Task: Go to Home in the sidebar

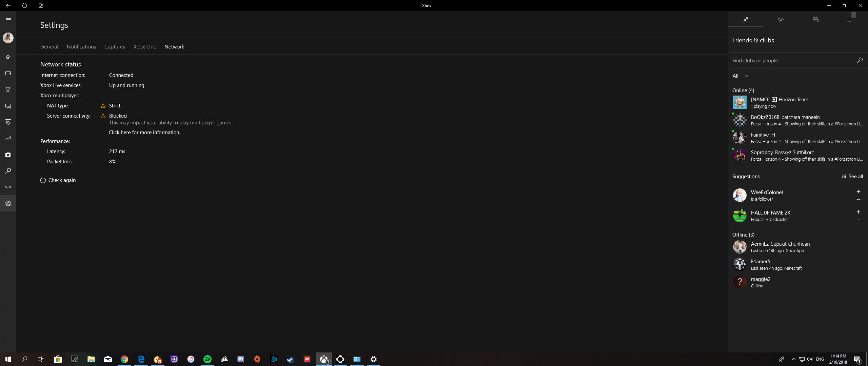Action: click(x=8, y=57)
